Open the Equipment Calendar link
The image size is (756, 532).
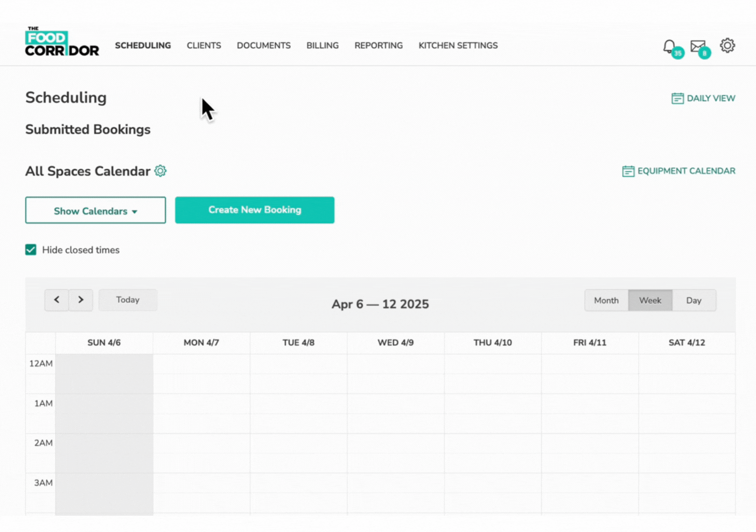[679, 171]
